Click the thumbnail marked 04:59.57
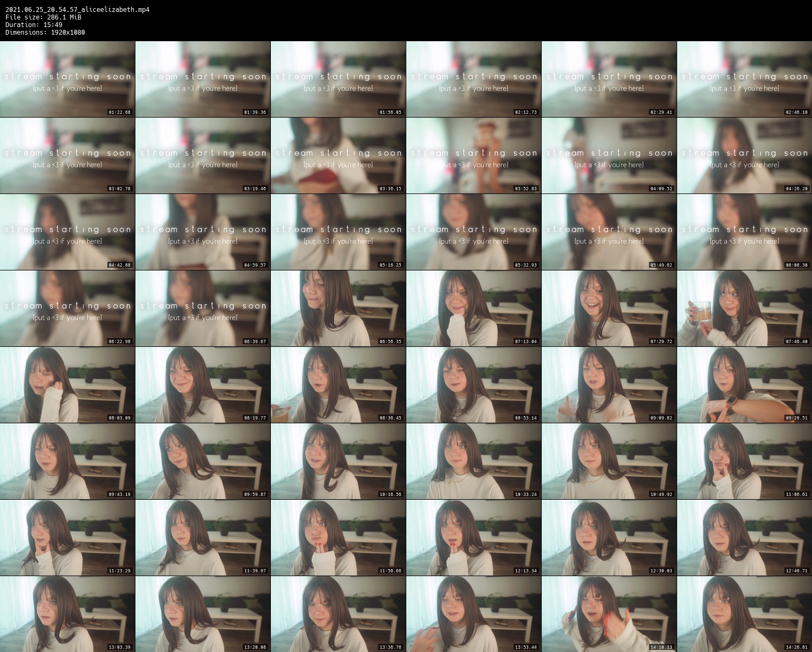The image size is (812, 652). click(x=203, y=232)
